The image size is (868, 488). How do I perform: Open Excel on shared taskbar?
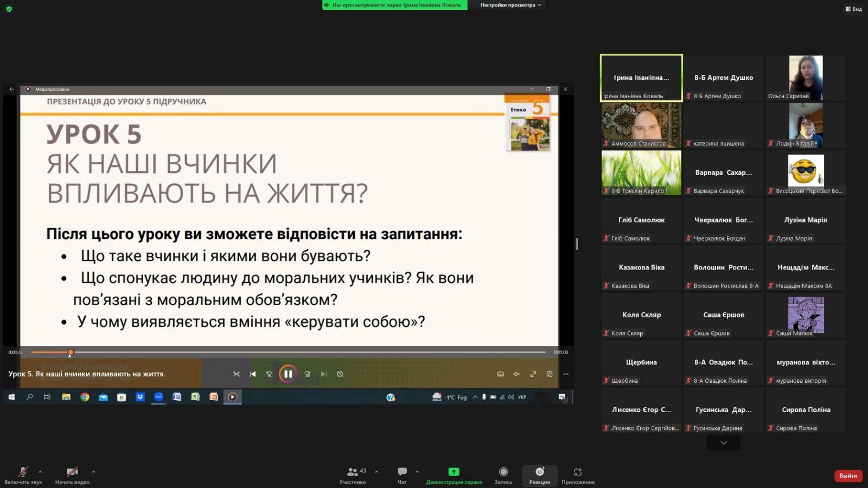click(195, 397)
